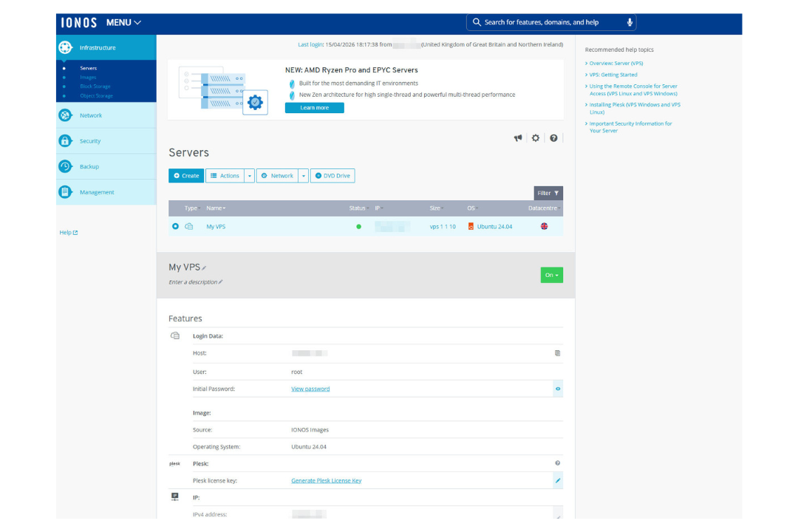The image size is (798, 532).
Task: Select Object Storage in the sidebar
Action: click(x=96, y=96)
